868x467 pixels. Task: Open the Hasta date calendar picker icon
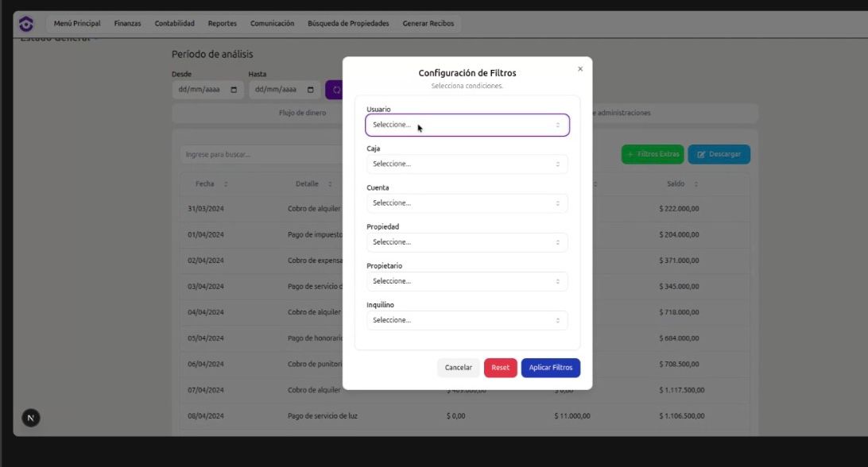coord(310,90)
